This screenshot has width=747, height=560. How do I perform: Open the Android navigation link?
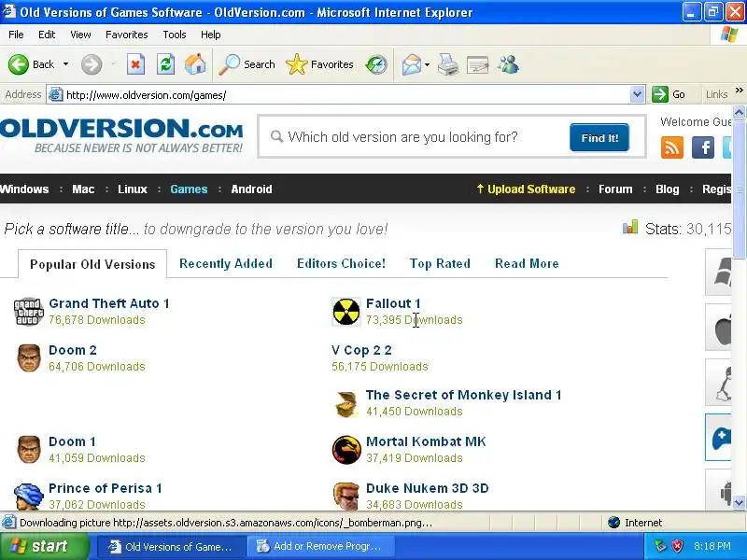click(251, 189)
